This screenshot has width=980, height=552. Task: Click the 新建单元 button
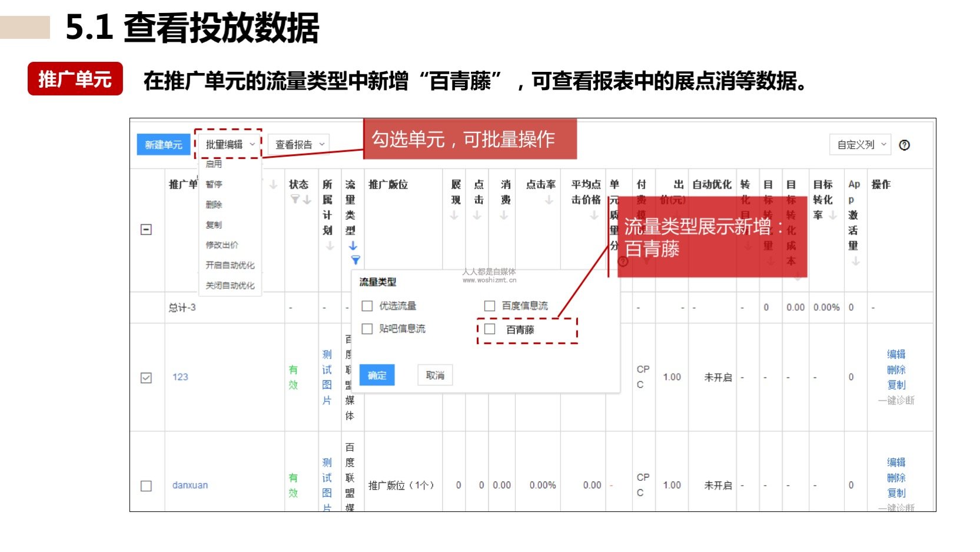164,145
